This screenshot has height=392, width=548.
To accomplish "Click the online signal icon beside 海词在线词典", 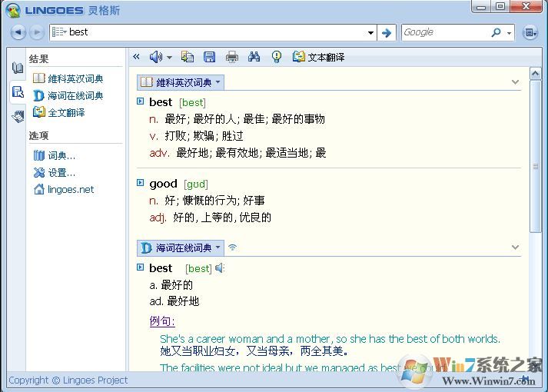I will [x=232, y=247].
